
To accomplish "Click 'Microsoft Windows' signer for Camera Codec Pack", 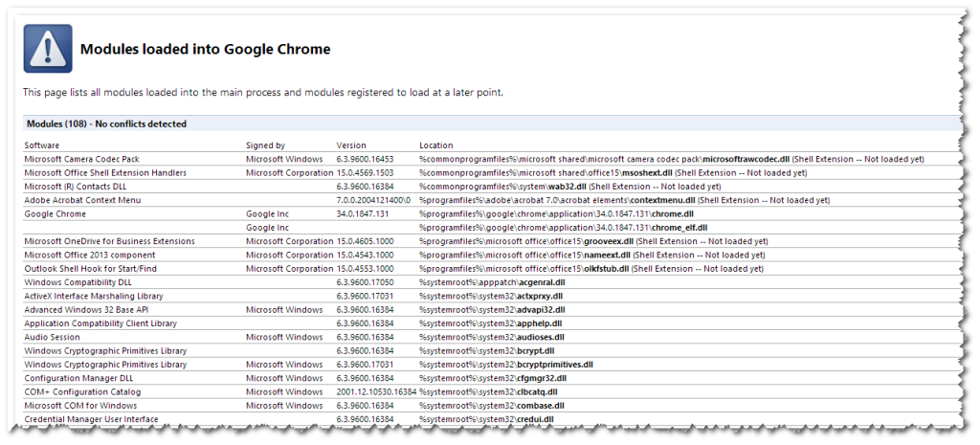I will [284, 159].
